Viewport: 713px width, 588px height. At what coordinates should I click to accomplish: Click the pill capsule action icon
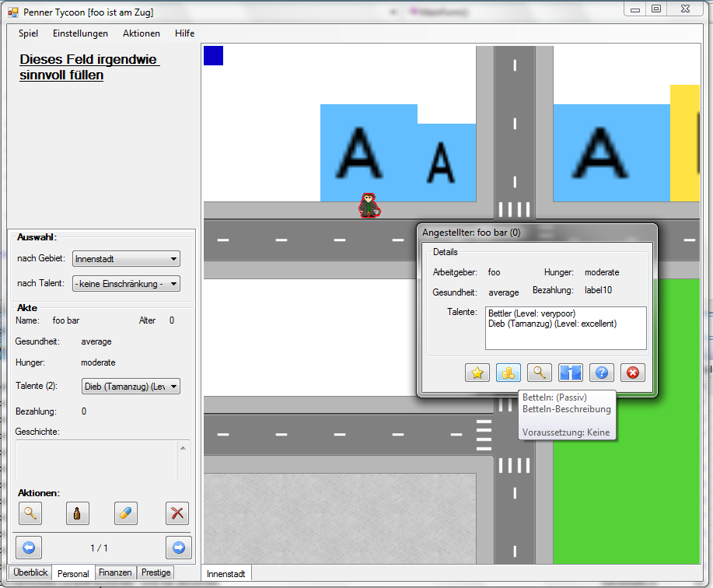pyautogui.click(x=125, y=513)
